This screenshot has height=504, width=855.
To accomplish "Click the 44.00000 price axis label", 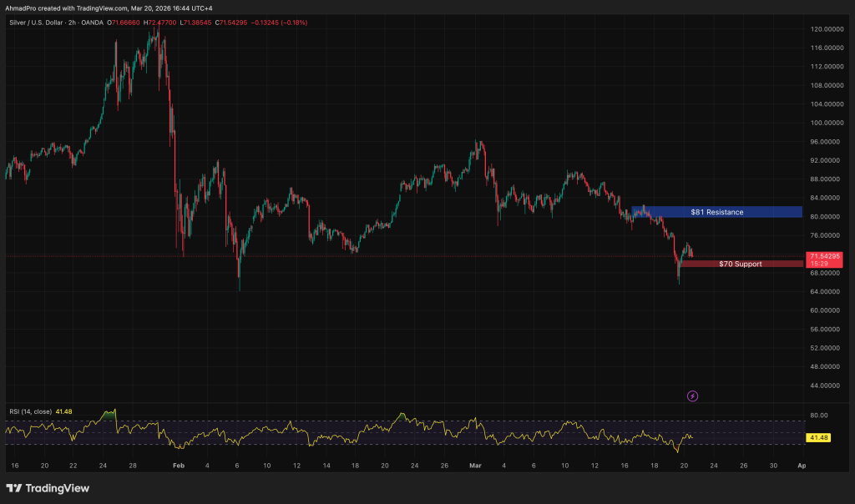I will pyautogui.click(x=826, y=386).
